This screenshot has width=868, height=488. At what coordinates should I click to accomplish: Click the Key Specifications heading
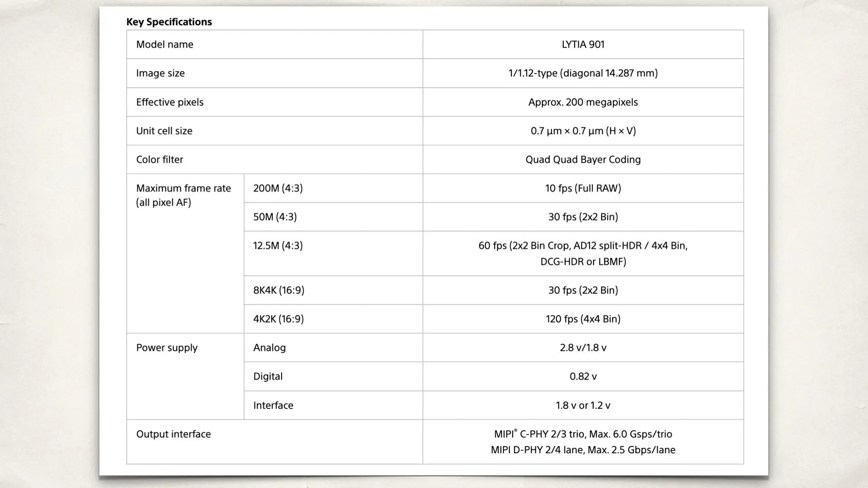pos(169,22)
